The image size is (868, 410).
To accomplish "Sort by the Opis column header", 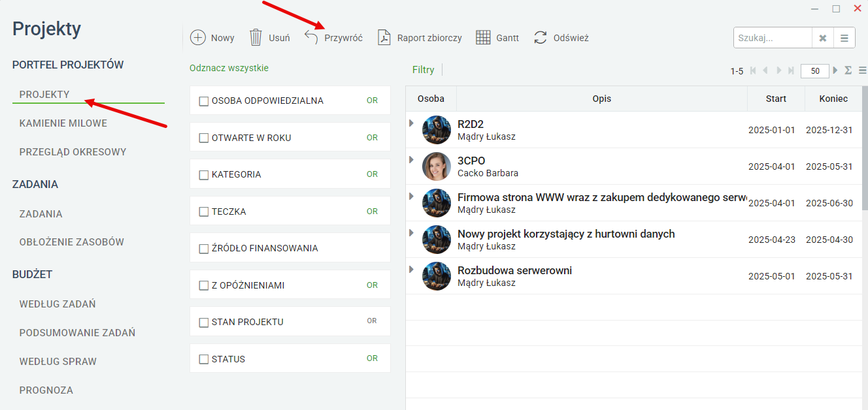I will [x=602, y=99].
